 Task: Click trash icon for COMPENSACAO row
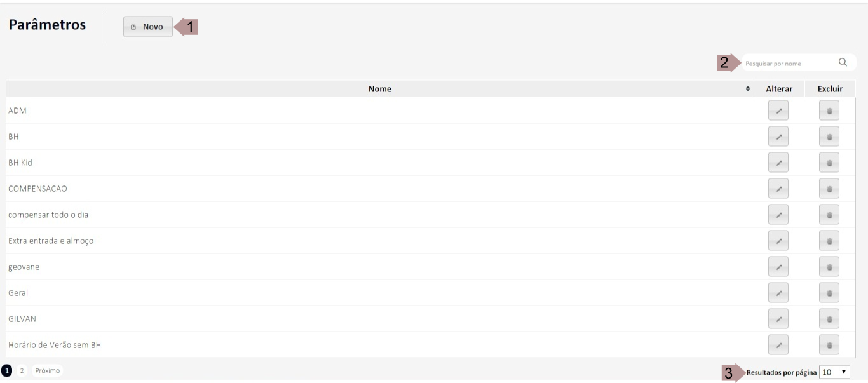[829, 189]
